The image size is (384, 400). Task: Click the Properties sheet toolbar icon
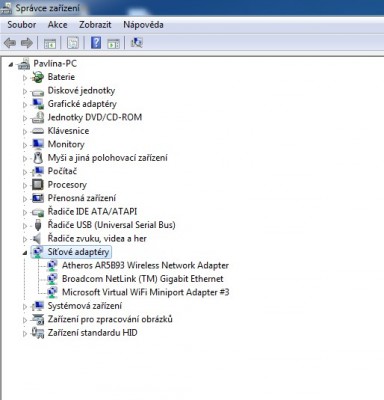[73, 43]
